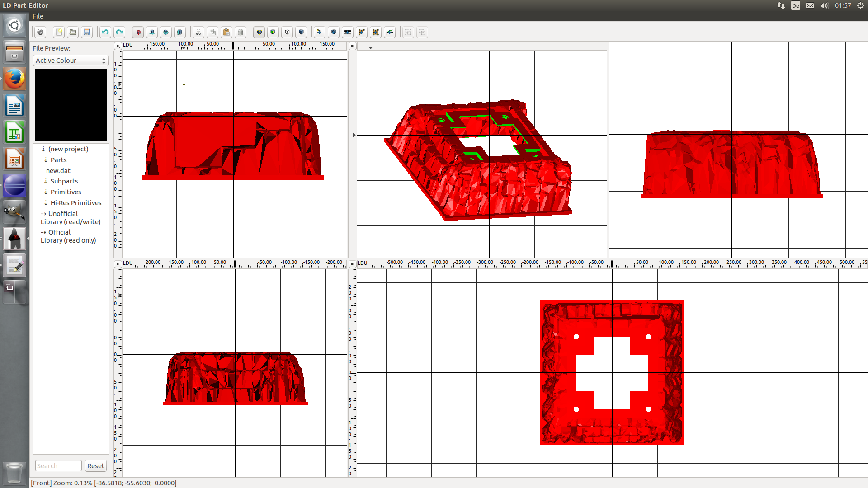
Task: Click the delete trash can toolbar icon
Action: point(241,32)
